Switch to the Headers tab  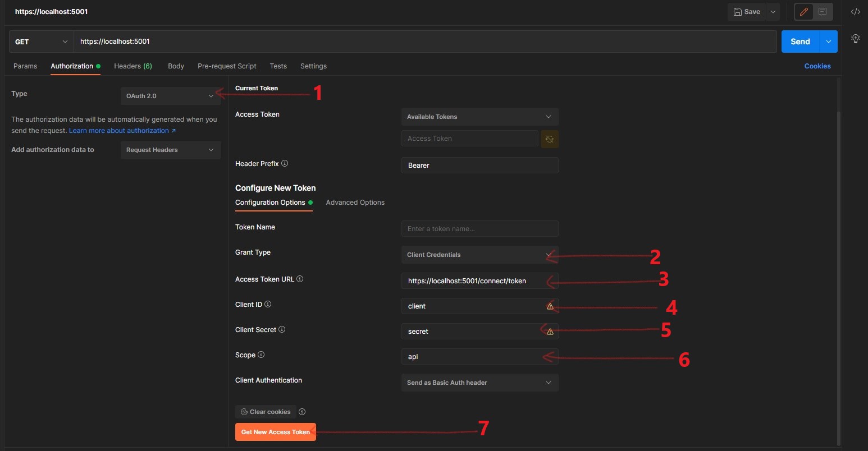(133, 66)
